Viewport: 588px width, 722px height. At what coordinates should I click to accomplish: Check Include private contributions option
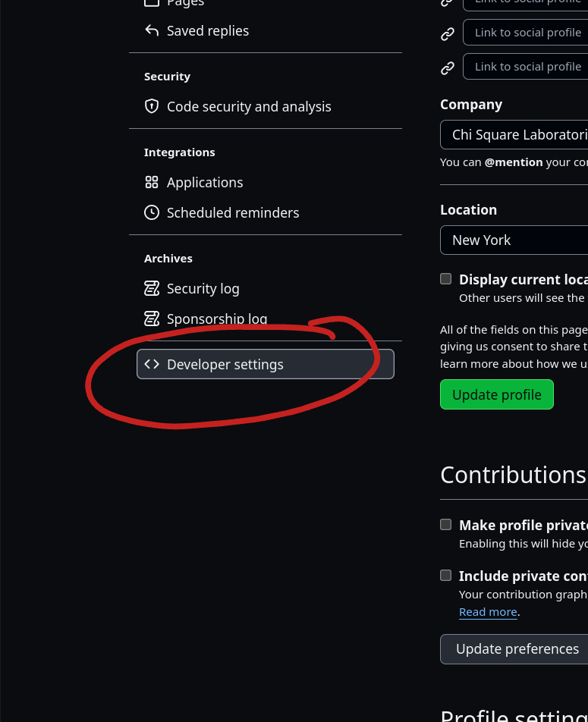(x=446, y=576)
